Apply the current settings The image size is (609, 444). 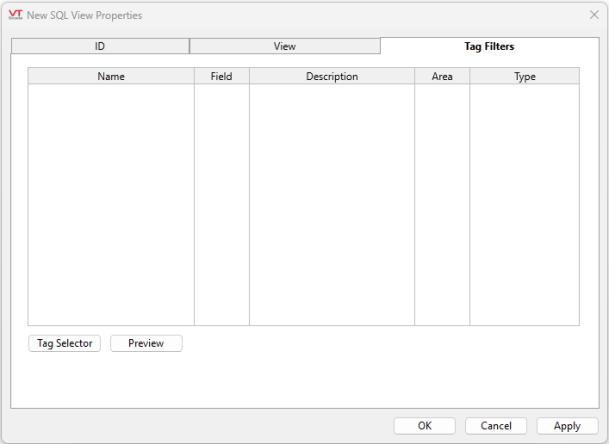[567, 426]
